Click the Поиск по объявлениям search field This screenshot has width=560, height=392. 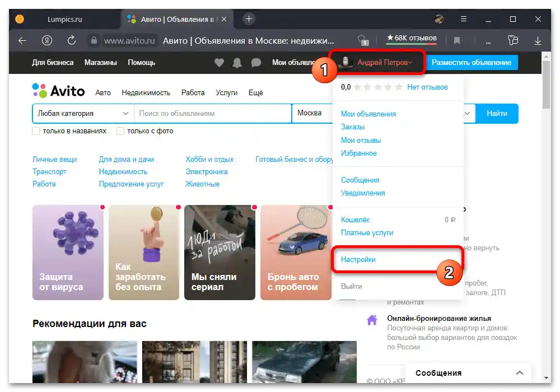(x=213, y=114)
